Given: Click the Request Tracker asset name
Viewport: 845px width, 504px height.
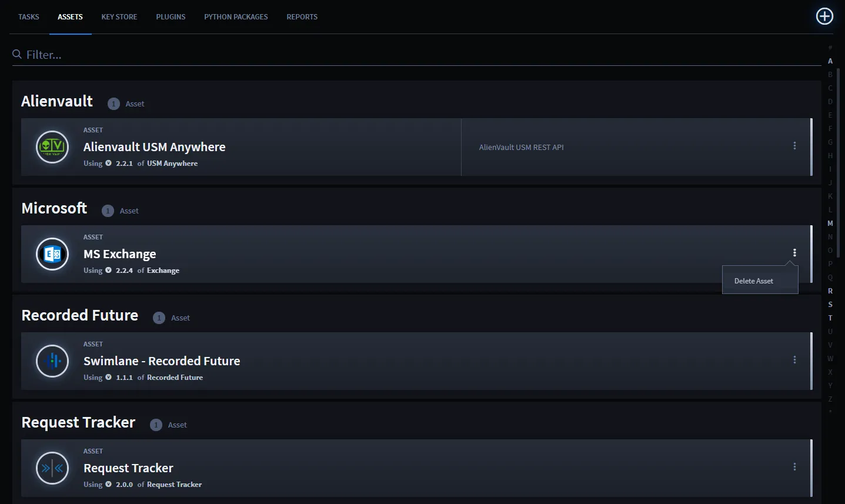Looking at the screenshot, I should tap(128, 468).
